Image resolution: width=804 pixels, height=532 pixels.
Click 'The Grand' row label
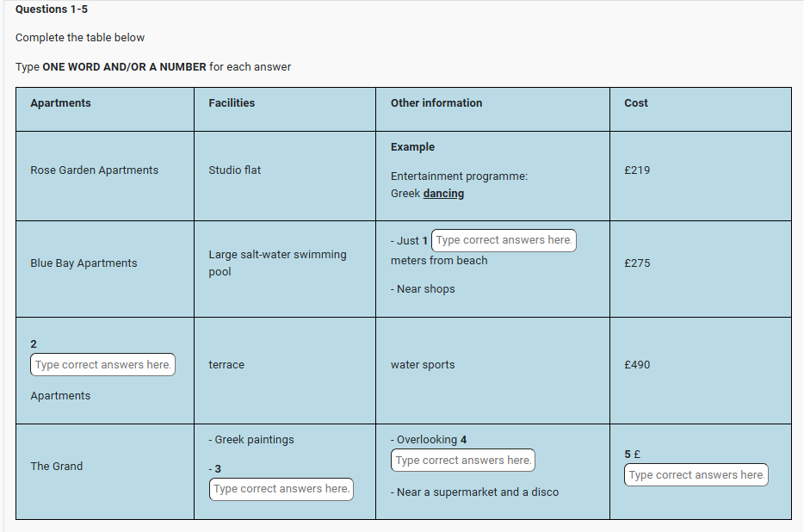[x=57, y=467]
